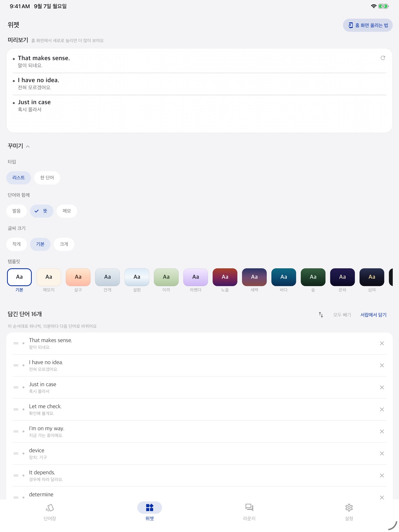
Task: Tap the drag handle for 'device'
Action: (16, 453)
